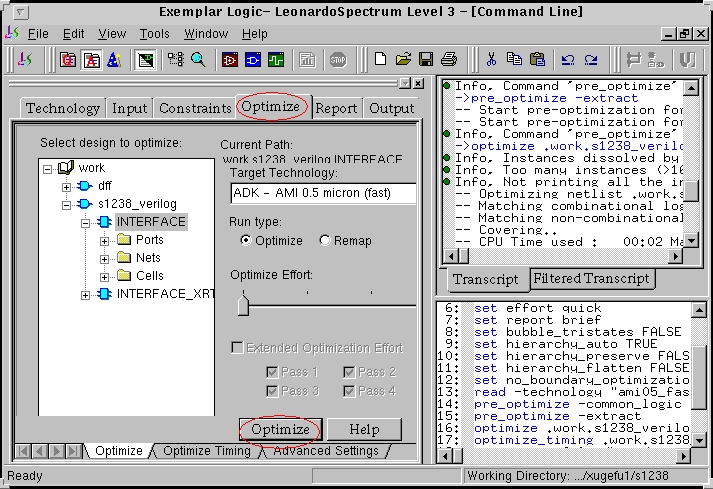Click the grayed V-shaped toolbar icon at far right
This screenshot has height=489, width=713.
coord(687,60)
